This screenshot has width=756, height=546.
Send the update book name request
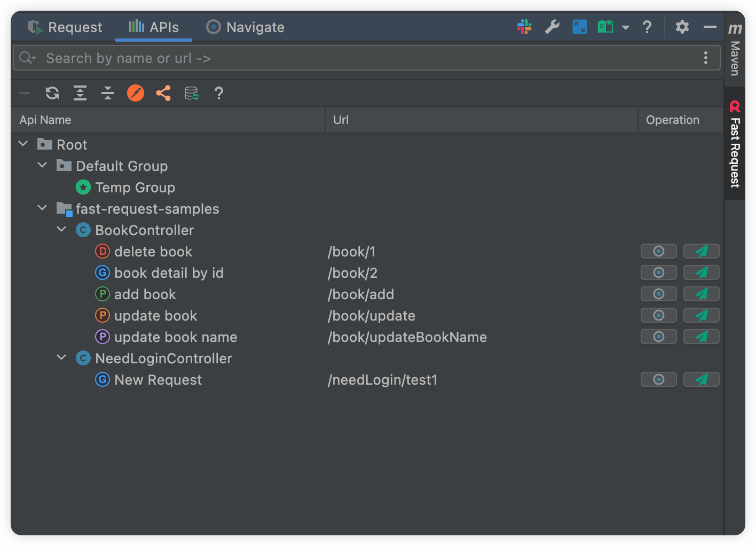point(702,337)
